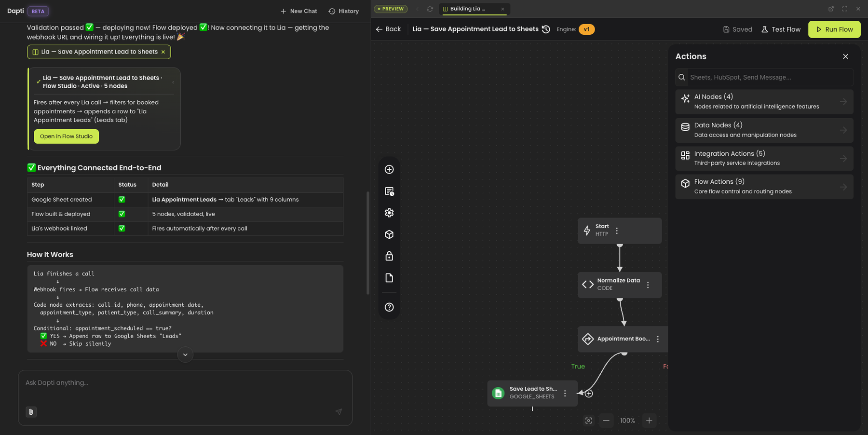Click the document icon in the vertical toolbar
The height and width of the screenshot is (435, 868).
[389, 278]
